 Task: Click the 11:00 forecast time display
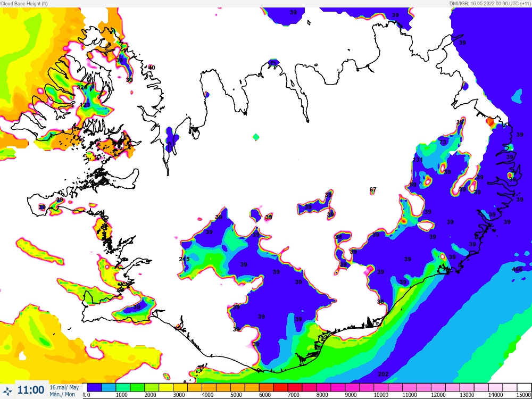(30, 390)
